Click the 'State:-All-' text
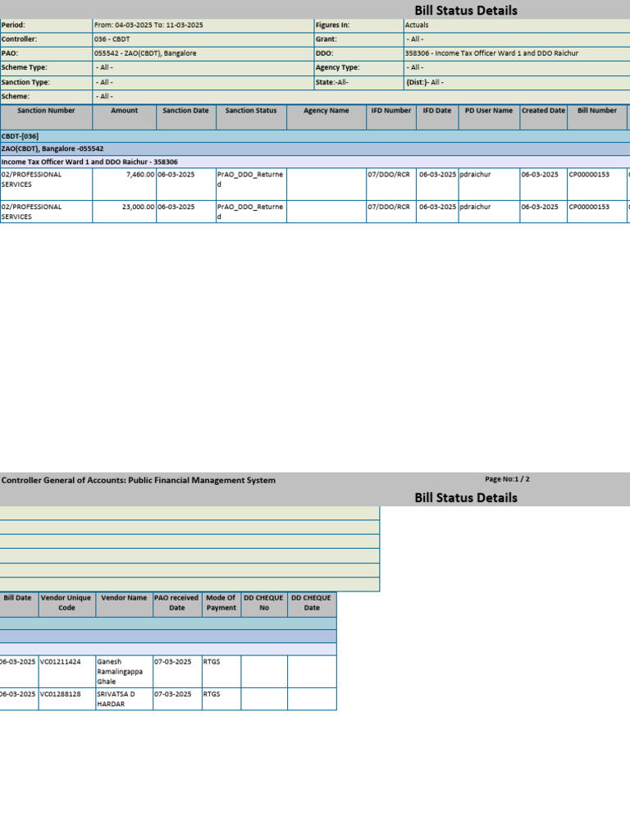 (x=331, y=83)
